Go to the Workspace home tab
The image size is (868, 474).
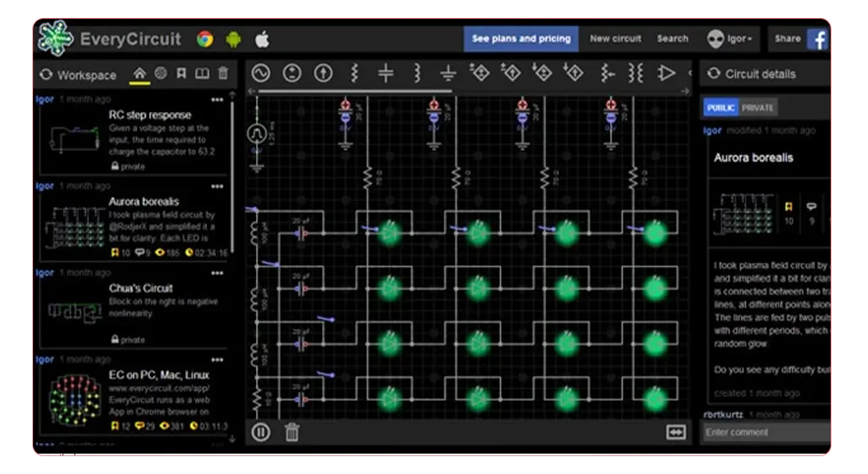click(x=140, y=73)
